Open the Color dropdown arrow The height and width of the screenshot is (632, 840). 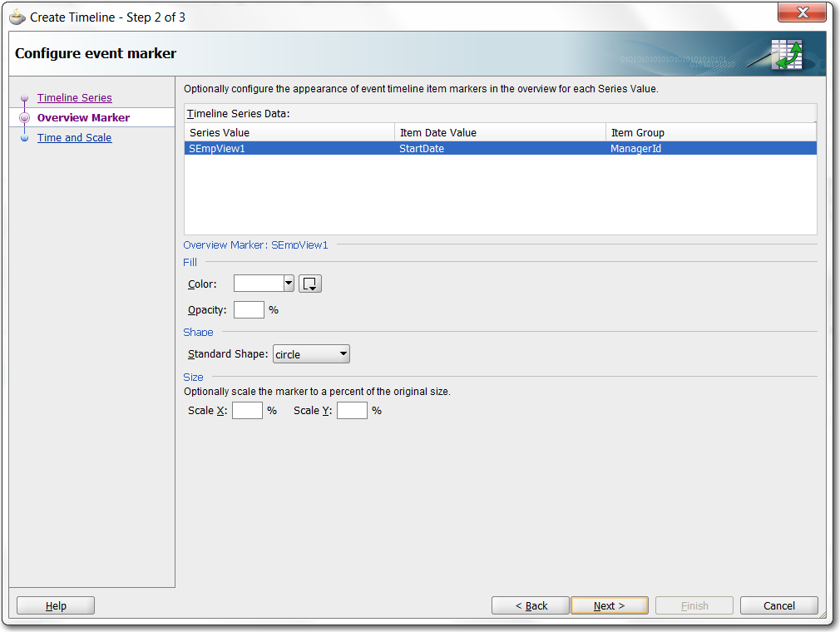coord(289,284)
